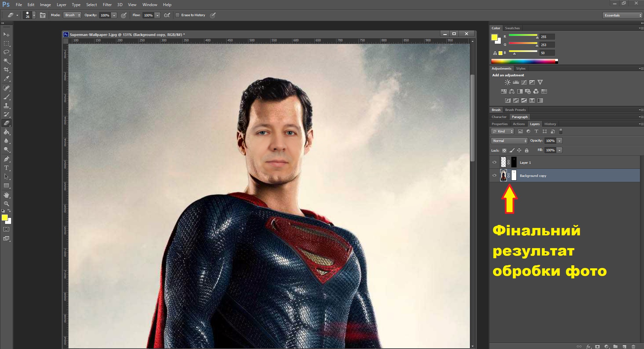Create a new layer button
This screenshot has height=349, width=644.
coord(624,346)
